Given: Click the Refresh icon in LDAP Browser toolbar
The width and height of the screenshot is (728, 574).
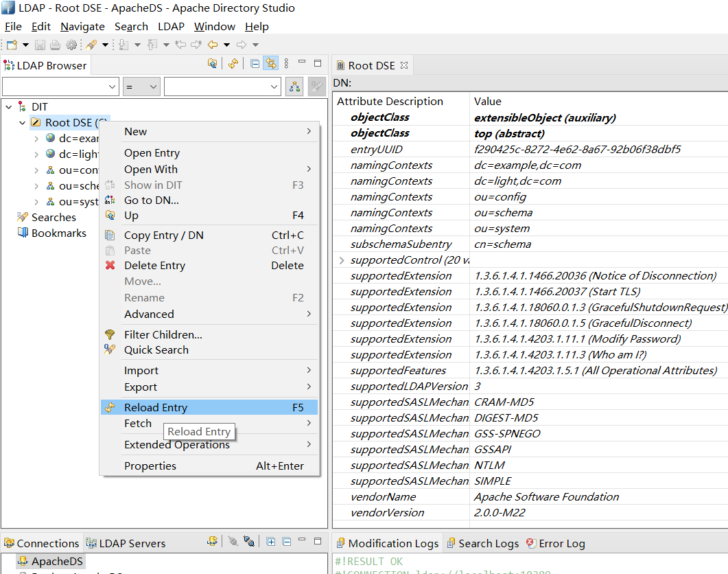Looking at the screenshot, I should click(233, 64).
